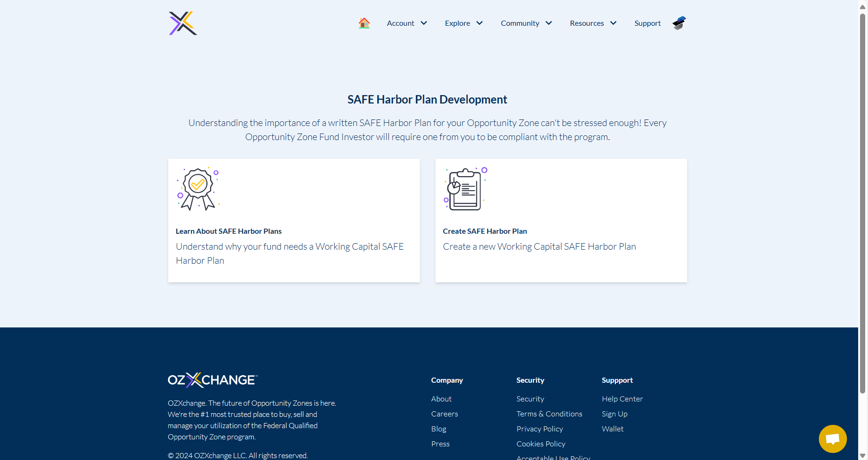
Task: Open the yellow chat bubble widget
Action: (832, 439)
